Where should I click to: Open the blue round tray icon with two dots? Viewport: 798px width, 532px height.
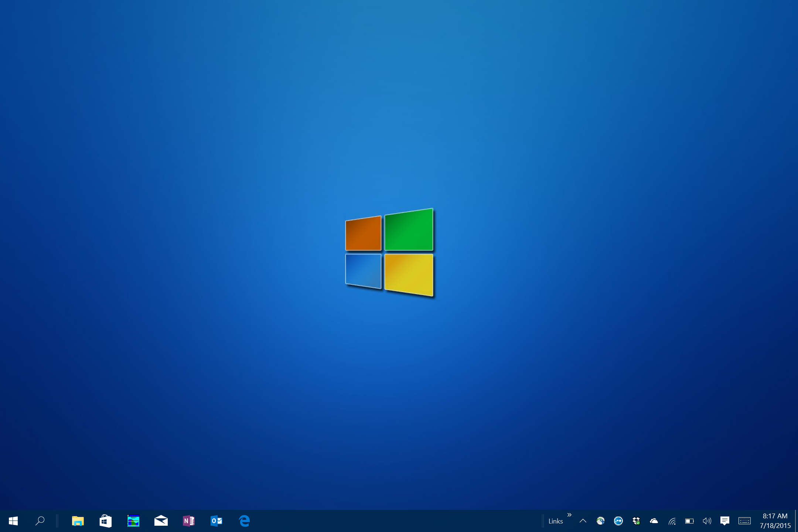(x=618, y=521)
